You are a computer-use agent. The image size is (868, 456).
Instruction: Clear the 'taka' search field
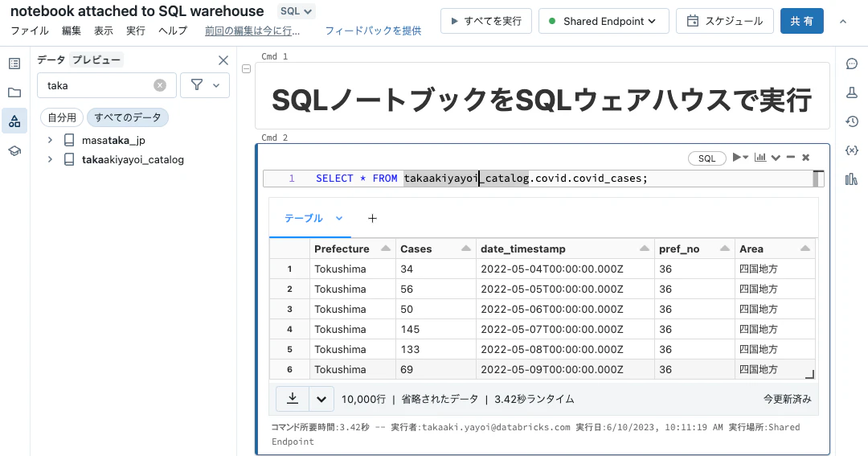(160, 85)
